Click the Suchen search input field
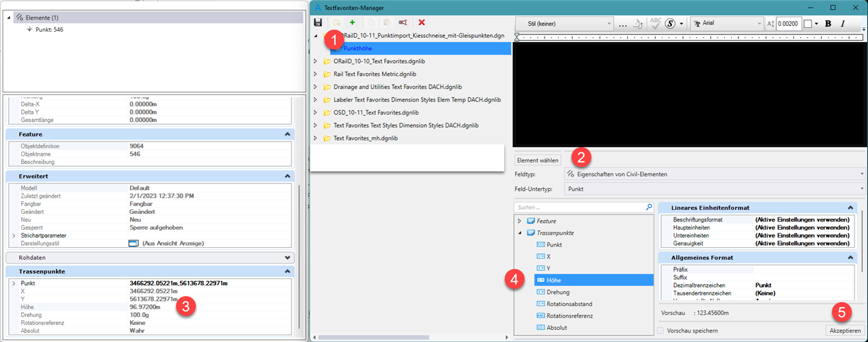Image resolution: width=868 pixels, height=342 pixels. tap(576, 207)
